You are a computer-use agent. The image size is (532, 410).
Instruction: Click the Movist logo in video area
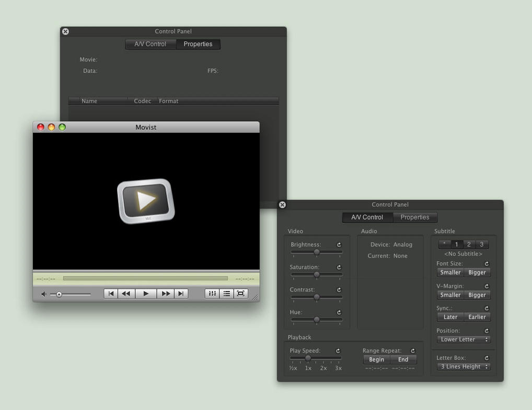click(x=146, y=201)
